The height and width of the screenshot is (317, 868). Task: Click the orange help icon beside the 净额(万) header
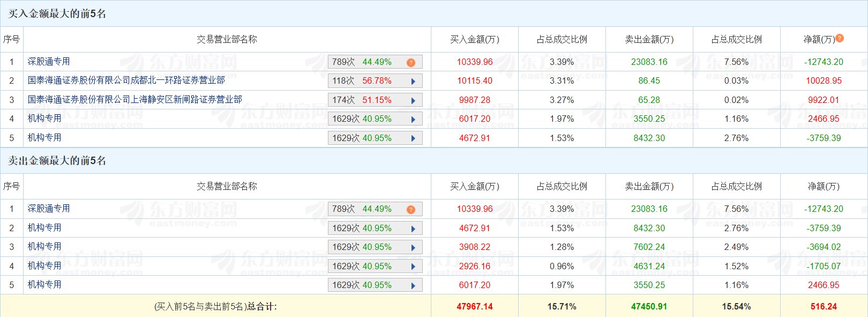click(x=840, y=38)
